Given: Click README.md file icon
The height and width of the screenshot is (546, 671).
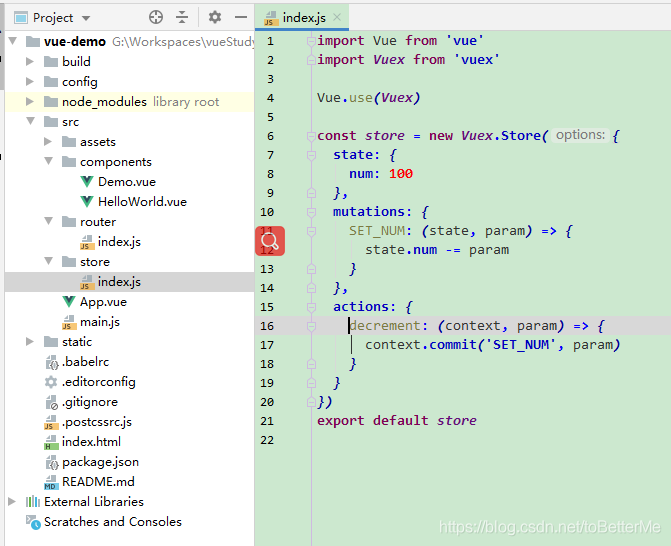Looking at the screenshot, I should tap(51, 482).
